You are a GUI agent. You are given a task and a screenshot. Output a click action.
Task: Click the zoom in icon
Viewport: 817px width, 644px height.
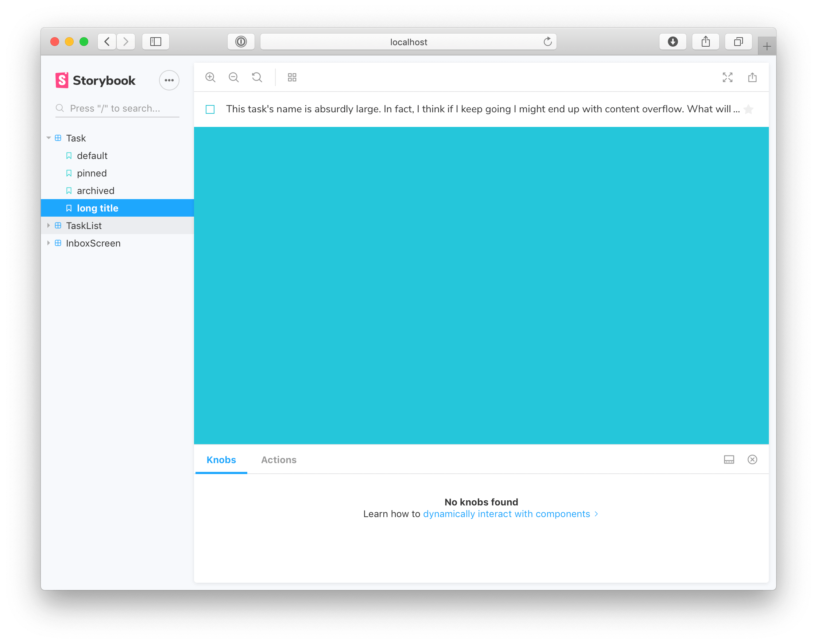tap(211, 77)
